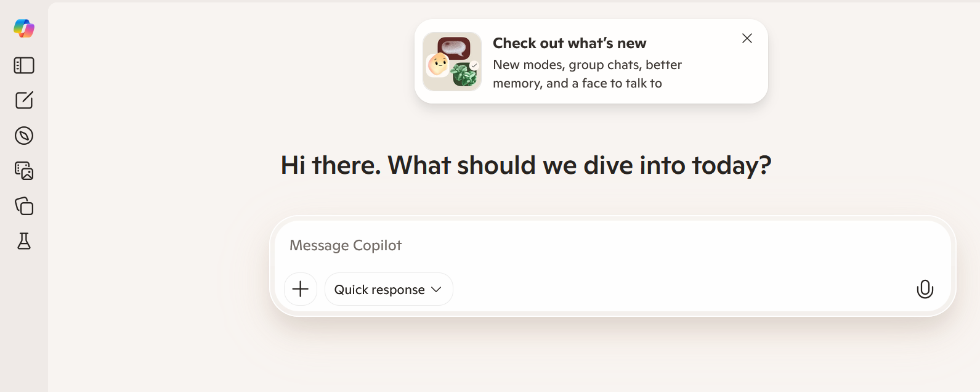Click the plus icon in the message box
Screen dimensions: 980x392
point(300,288)
